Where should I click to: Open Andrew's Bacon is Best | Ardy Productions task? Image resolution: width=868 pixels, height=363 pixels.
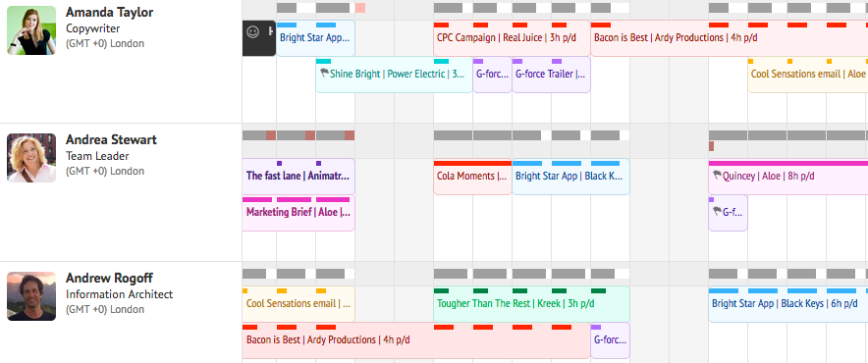(x=416, y=340)
